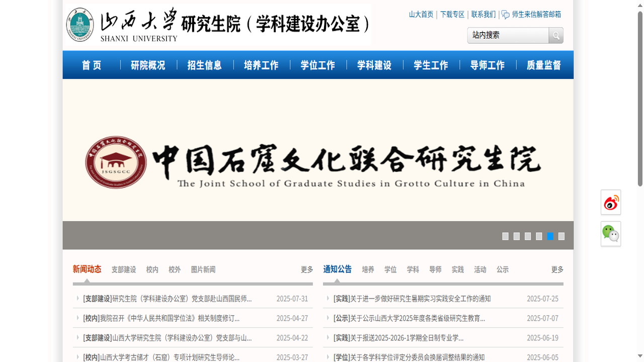The width and height of the screenshot is (644, 362).
Task: Open the 学位工作 navigation menu
Action: [317, 65]
